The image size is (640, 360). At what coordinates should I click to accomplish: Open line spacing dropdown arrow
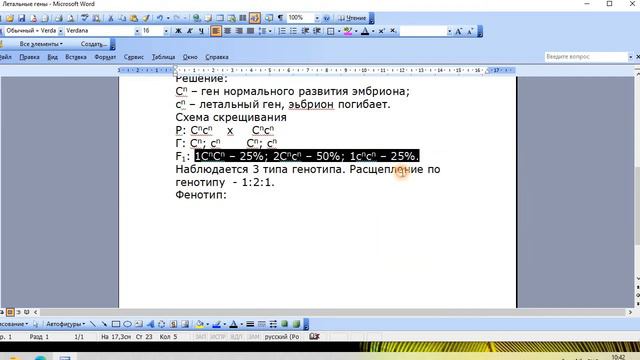coord(270,31)
